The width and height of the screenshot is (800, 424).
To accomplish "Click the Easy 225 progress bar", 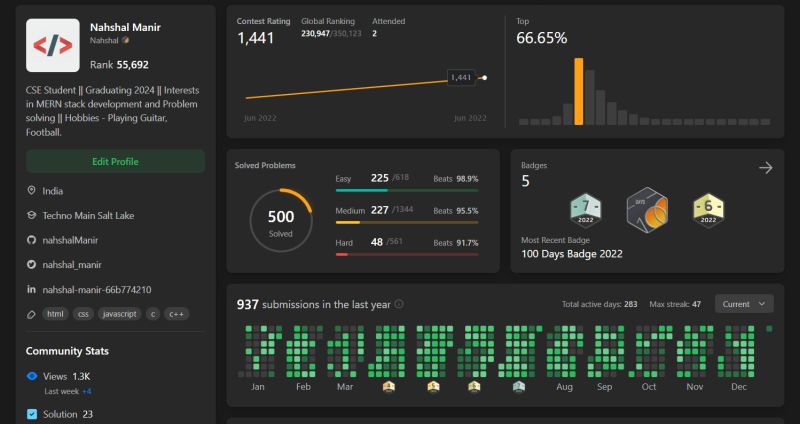I will (407, 190).
